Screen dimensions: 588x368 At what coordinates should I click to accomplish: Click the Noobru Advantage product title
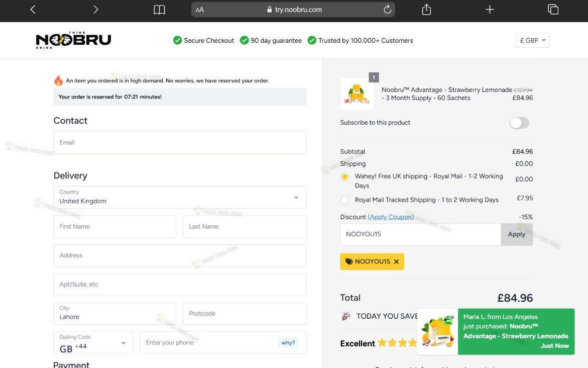(446, 94)
